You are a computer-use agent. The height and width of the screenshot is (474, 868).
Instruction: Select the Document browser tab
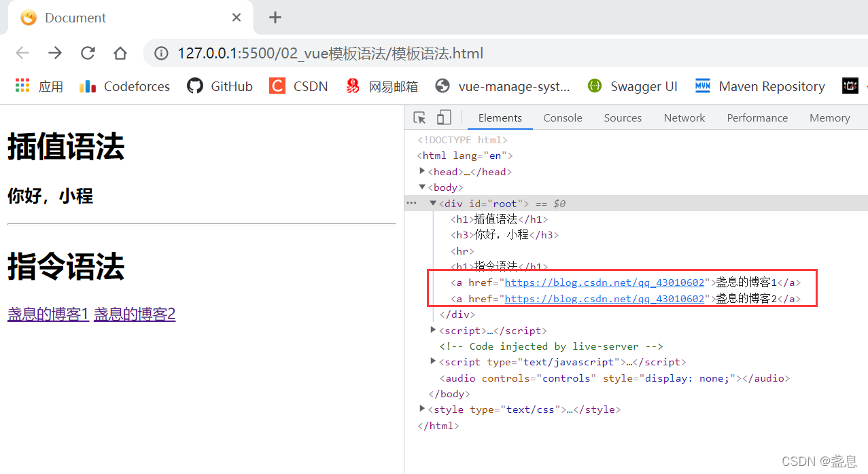tap(129, 18)
